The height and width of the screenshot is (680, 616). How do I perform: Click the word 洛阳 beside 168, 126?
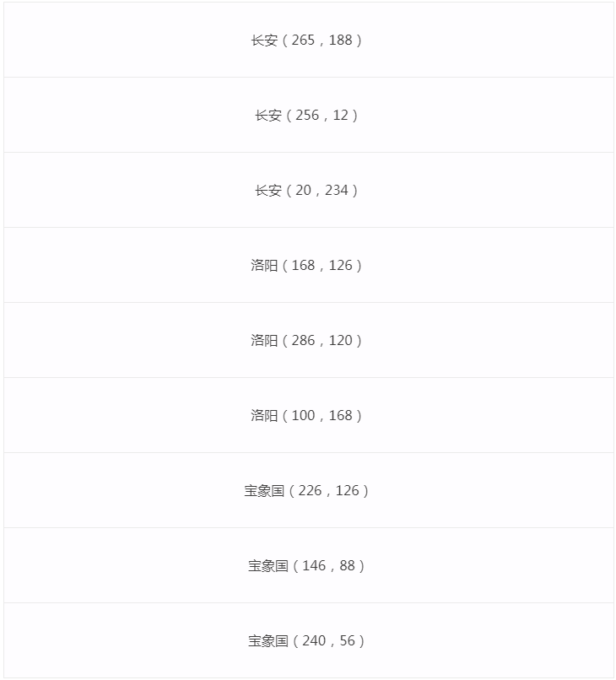click(x=264, y=266)
